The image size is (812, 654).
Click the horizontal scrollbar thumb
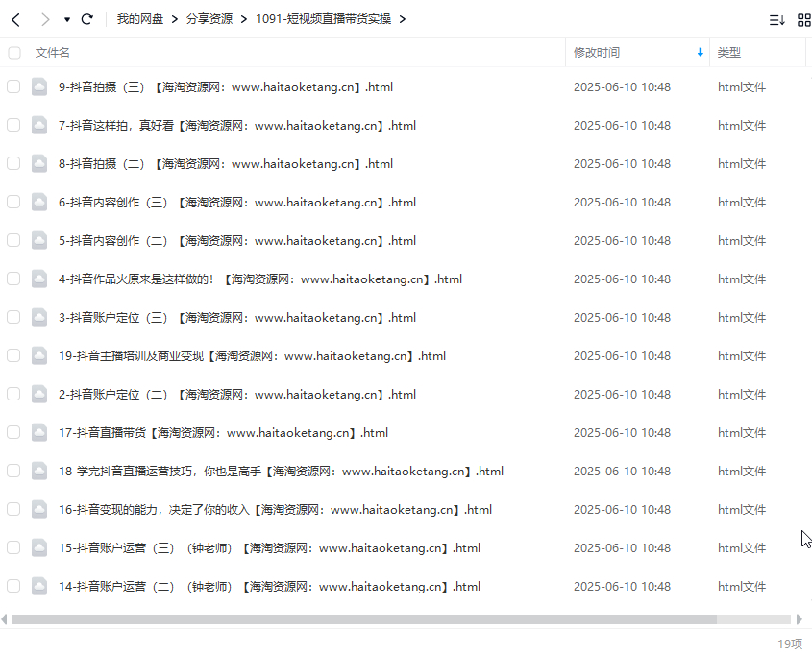364,619
